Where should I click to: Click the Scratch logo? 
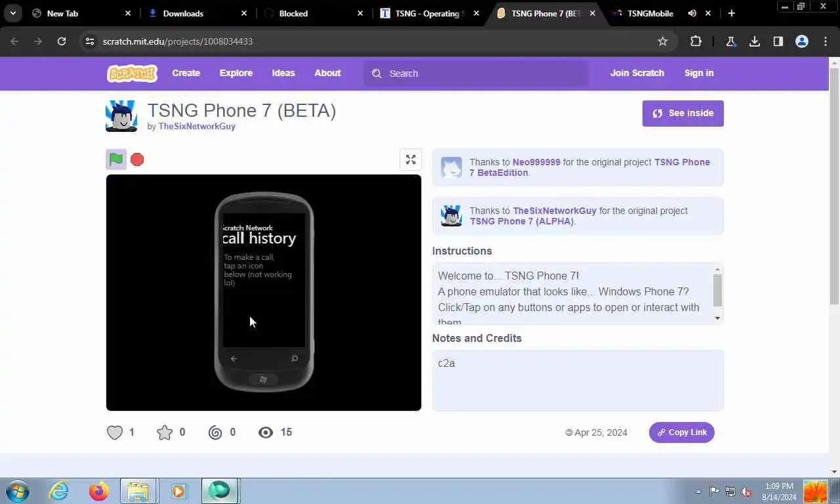(x=132, y=73)
